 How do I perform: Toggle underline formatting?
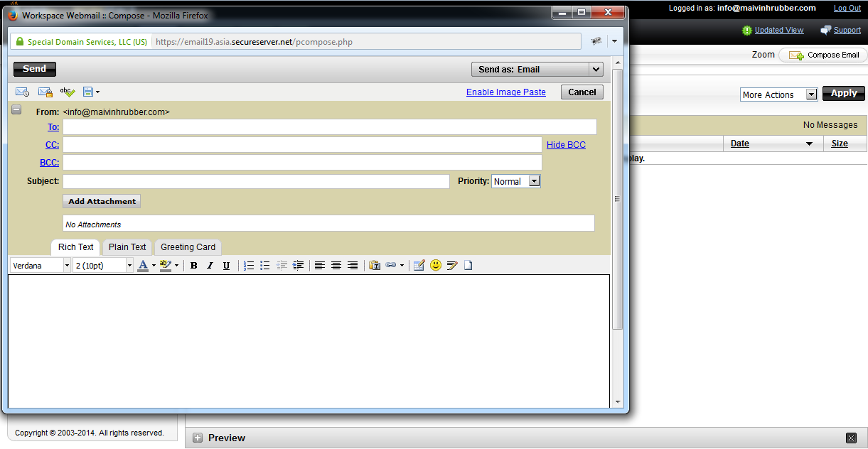point(226,266)
